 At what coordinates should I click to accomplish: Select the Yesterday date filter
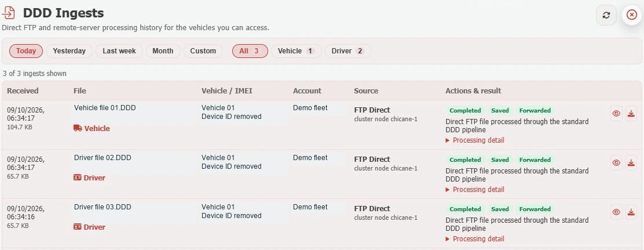click(69, 51)
